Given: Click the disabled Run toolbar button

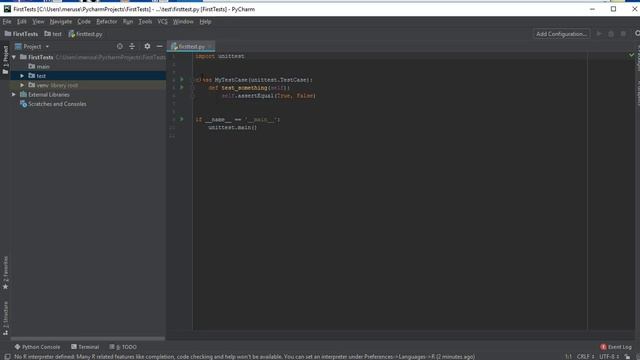Looking at the screenshot, I should (x=599, y=34).
